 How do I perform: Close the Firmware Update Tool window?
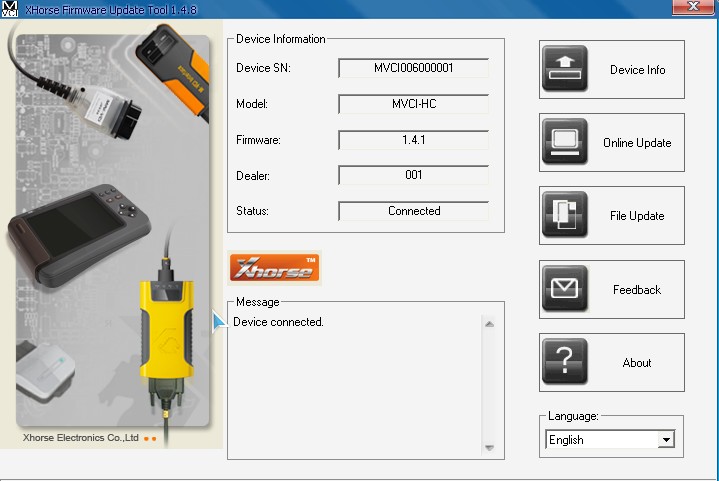tap(693, 7)
